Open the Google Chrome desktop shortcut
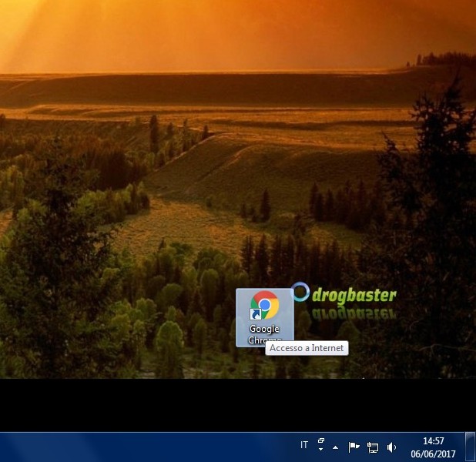 coord(264,306)
